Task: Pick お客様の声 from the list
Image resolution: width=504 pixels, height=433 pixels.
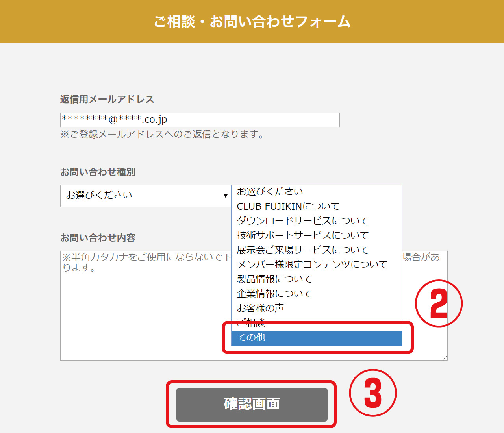Action: tap(260, 308)
